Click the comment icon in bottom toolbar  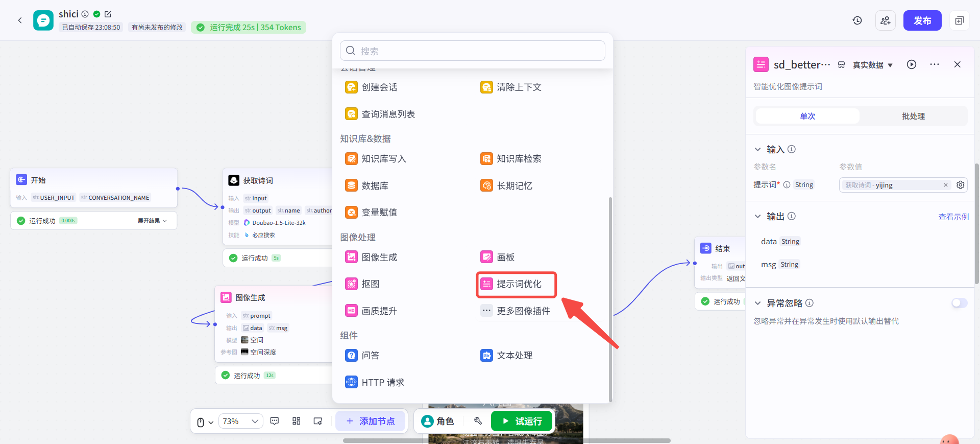click(x=275, y=421)
